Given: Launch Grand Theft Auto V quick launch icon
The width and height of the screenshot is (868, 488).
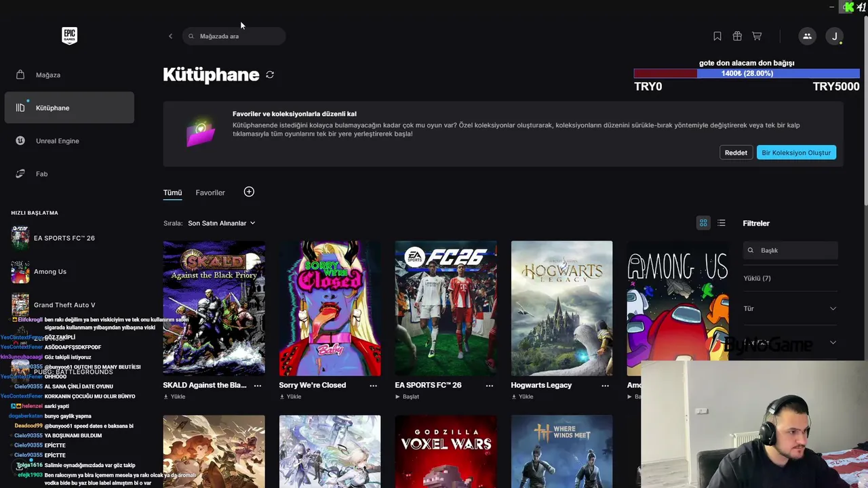Looking at the screenshot, I should 20,305.
